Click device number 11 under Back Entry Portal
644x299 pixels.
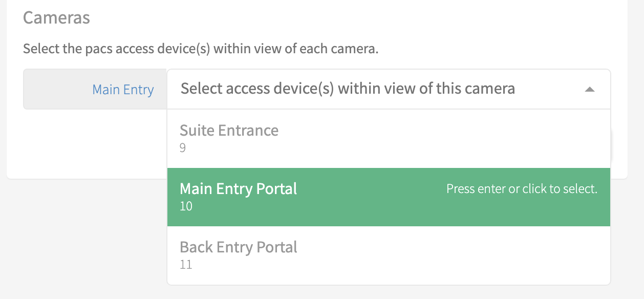186,265
